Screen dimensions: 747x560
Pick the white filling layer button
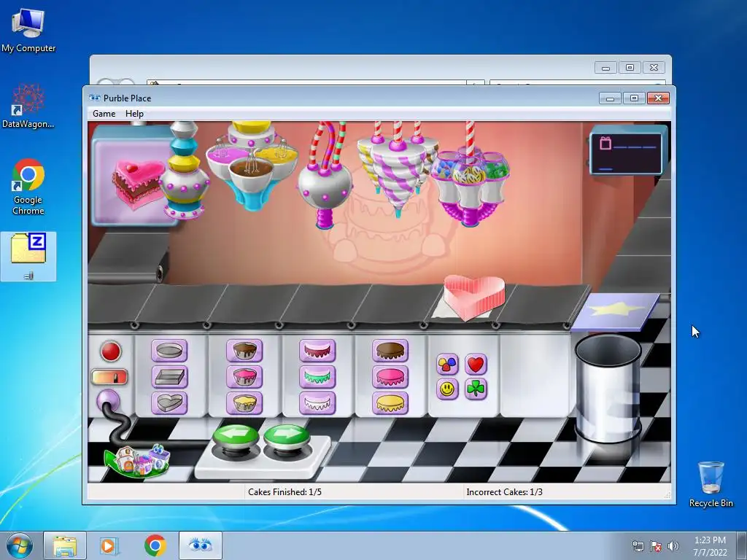click(x=317, y=402)
